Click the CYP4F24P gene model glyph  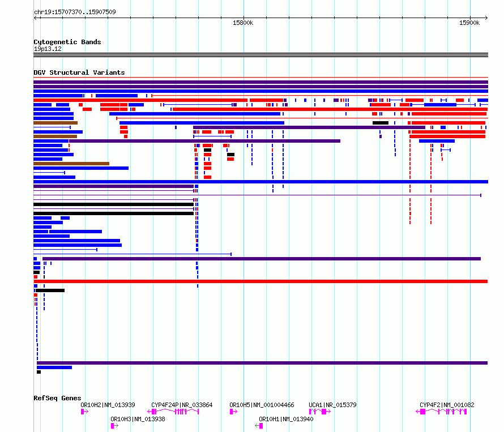[173, 412]
